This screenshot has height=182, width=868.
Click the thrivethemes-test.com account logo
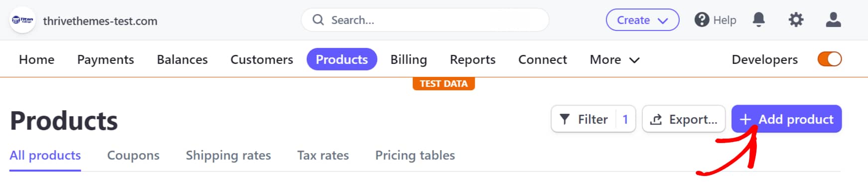tap(23, 20)
